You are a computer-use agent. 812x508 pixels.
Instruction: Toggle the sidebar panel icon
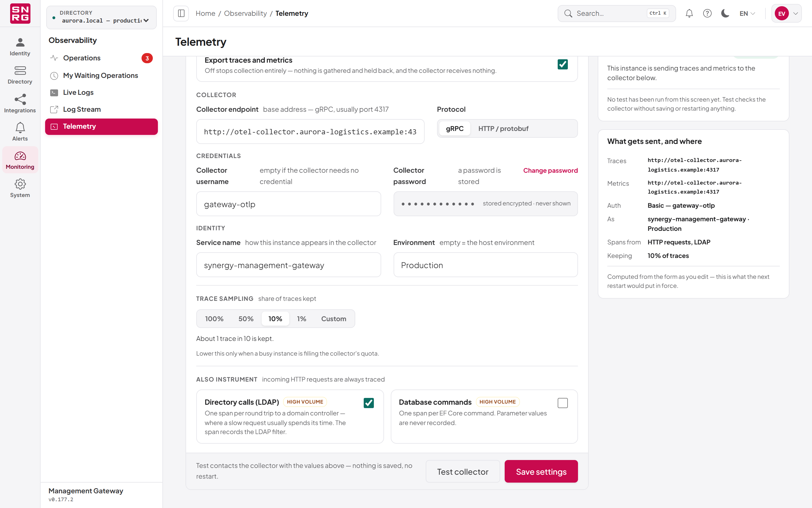pos(181,14)
